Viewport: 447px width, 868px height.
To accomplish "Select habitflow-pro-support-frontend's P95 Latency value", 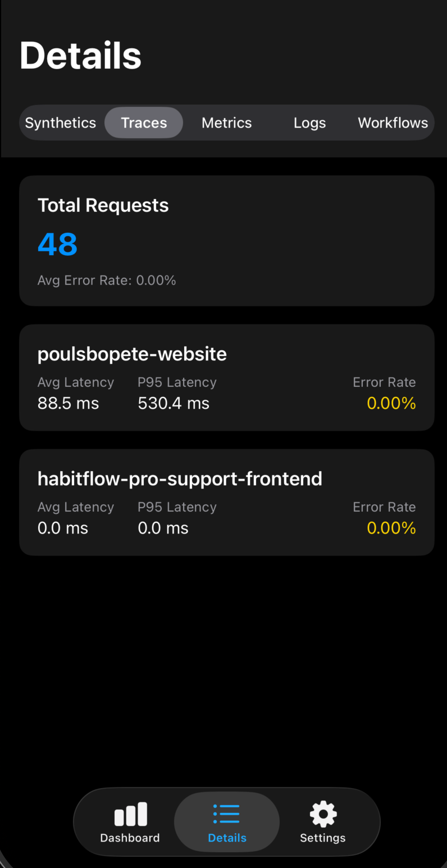I will click(x=163, y=528).
